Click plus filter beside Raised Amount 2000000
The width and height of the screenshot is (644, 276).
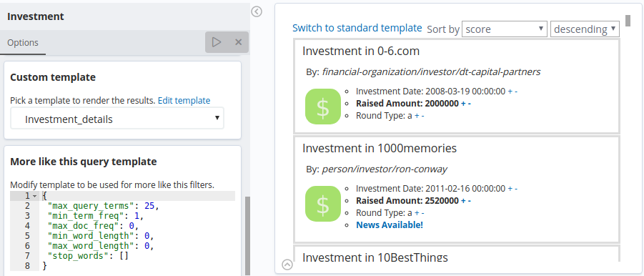click(x=463, y=104)
